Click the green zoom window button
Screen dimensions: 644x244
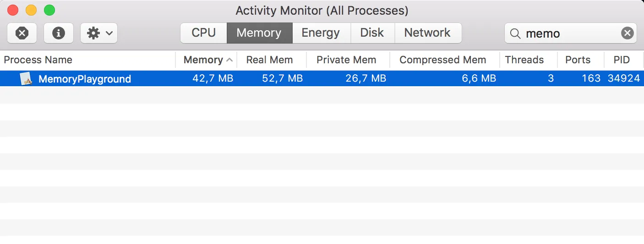[x=49, y=10]
